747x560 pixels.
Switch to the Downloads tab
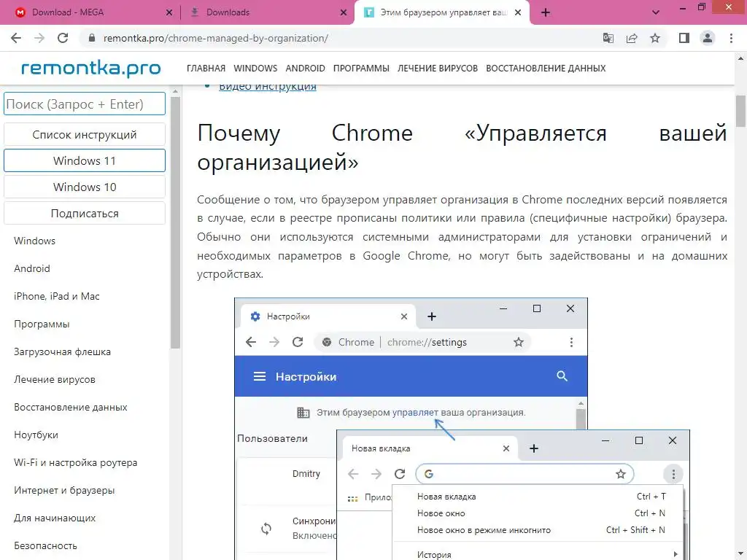point(268,12)
